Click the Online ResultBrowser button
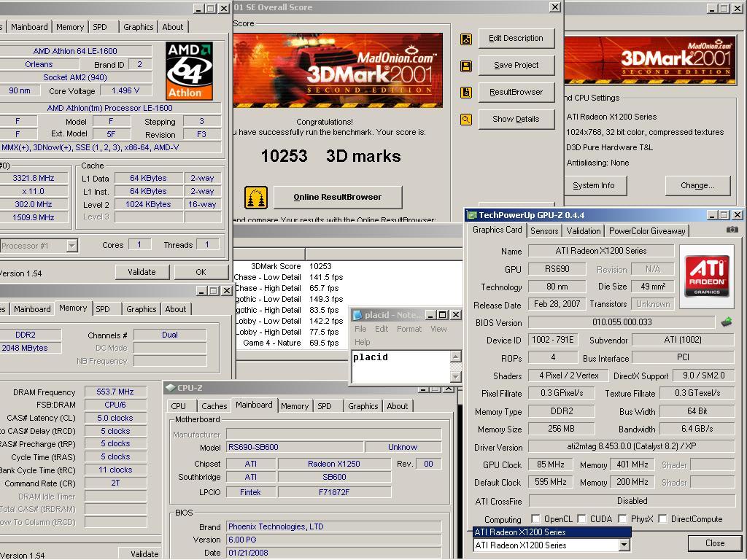This screenshot has height=560, width=747. coord(338,197)
